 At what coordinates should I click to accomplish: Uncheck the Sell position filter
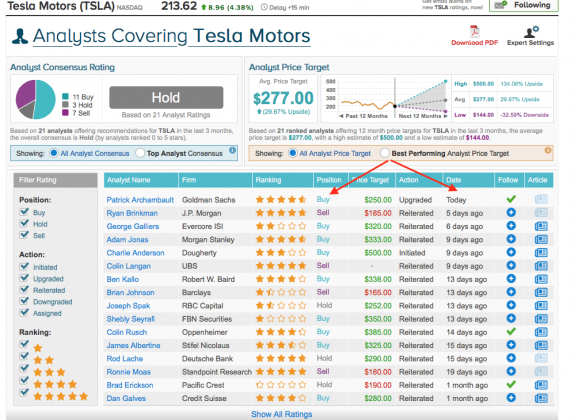click(x=24, y=235)
